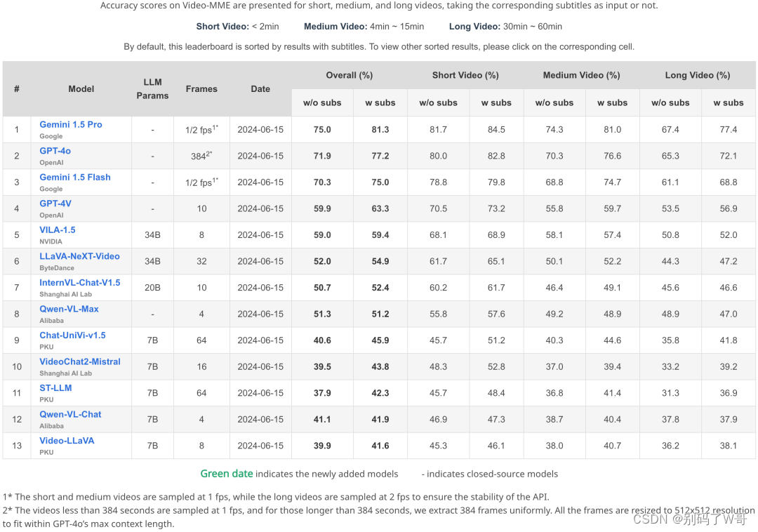Image resolution: width=758 pixels, height=532 pixels.
Task: Click the Overall (%) group header
Action: tap(350, 75)
